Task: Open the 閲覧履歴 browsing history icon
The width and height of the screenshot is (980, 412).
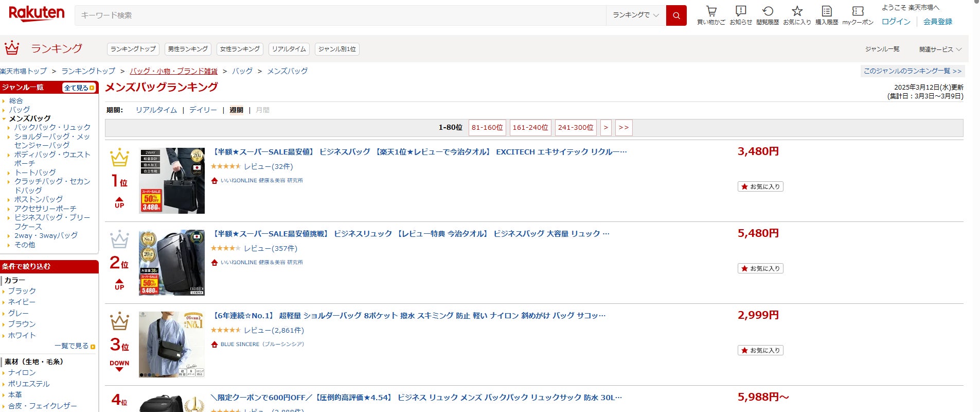Action: (768, 11)
